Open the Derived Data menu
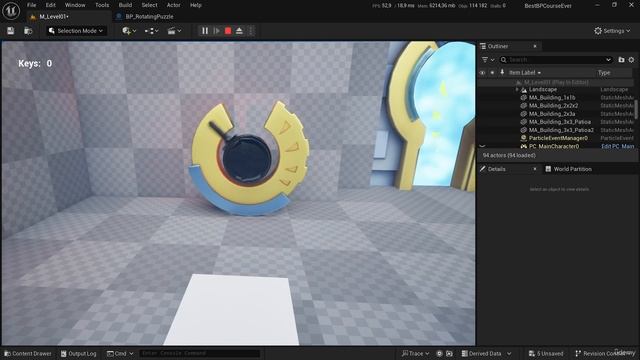Screen dimensions: 640x360 click(x=486, y=353)
